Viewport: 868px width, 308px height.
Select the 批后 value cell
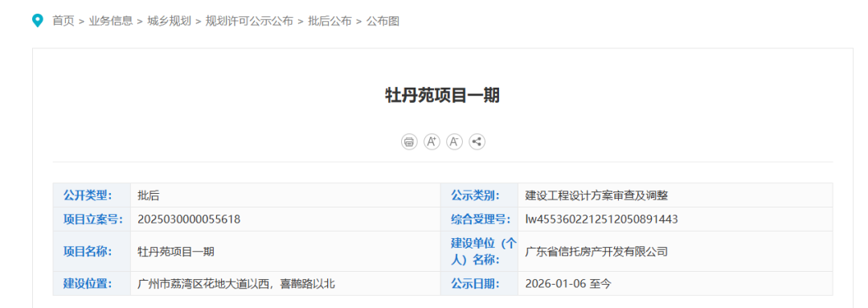285,195
